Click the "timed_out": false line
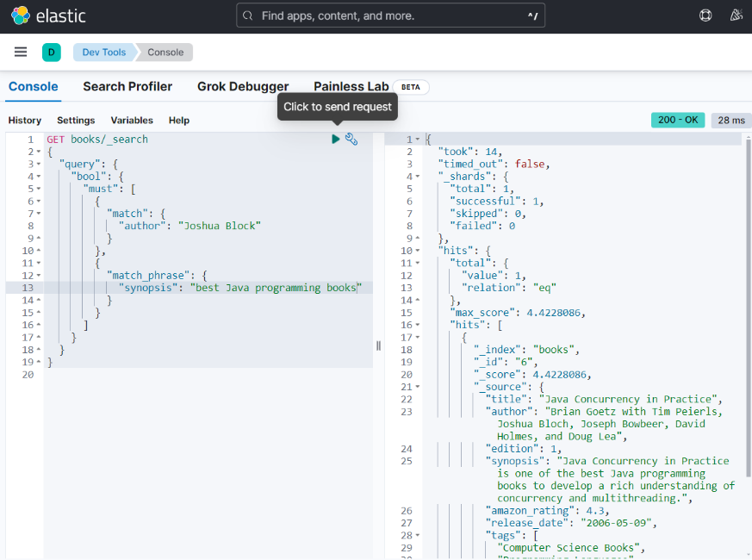 click(x=494, y=164)
